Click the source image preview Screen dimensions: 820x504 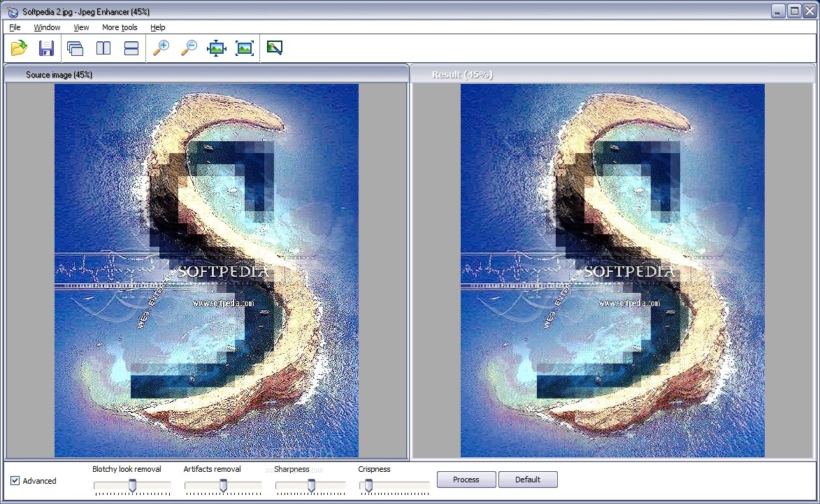click(x=206, y=271)
